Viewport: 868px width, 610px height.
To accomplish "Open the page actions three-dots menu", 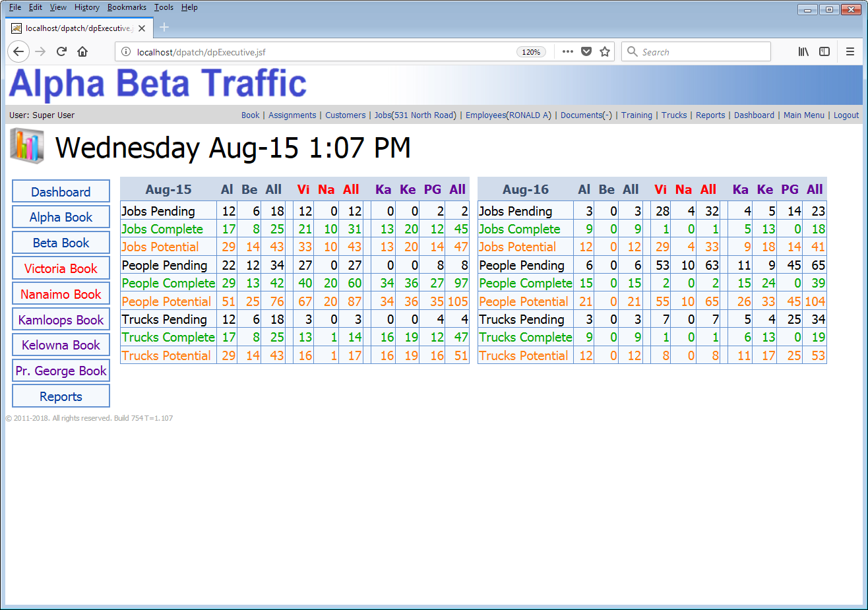I will click(x=567, y=51).
